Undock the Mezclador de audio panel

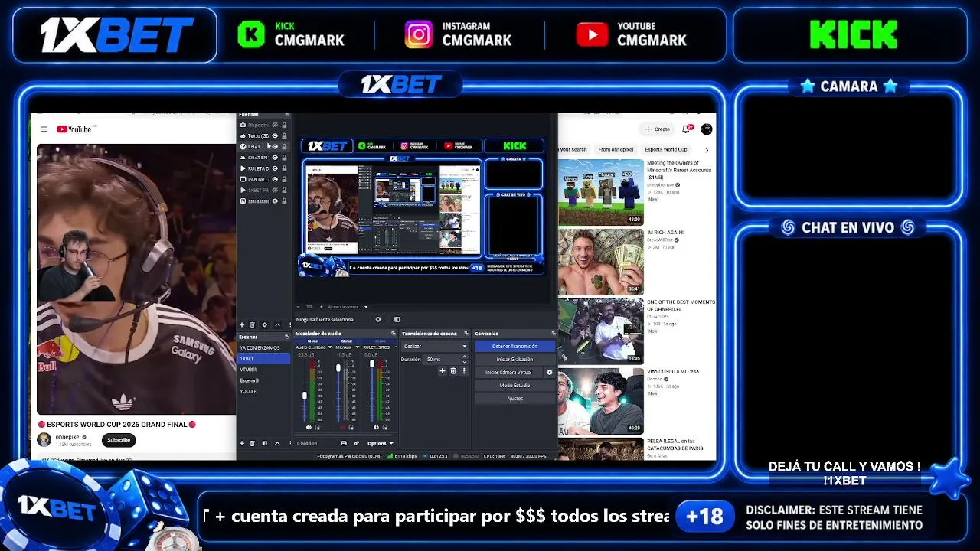pyautogui.click(x=394, y=334)
